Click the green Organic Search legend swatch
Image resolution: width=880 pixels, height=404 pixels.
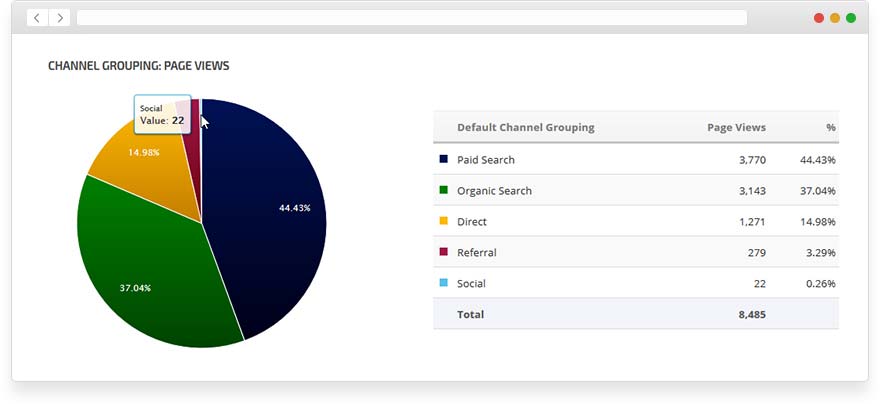[x=443, y=190]
